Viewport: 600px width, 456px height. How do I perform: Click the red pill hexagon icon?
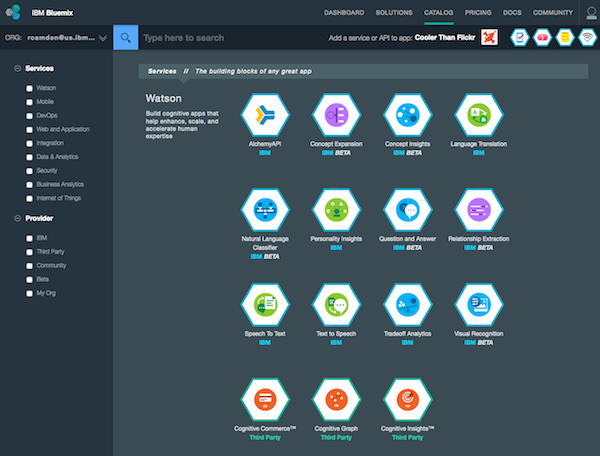tap(542, 37)
